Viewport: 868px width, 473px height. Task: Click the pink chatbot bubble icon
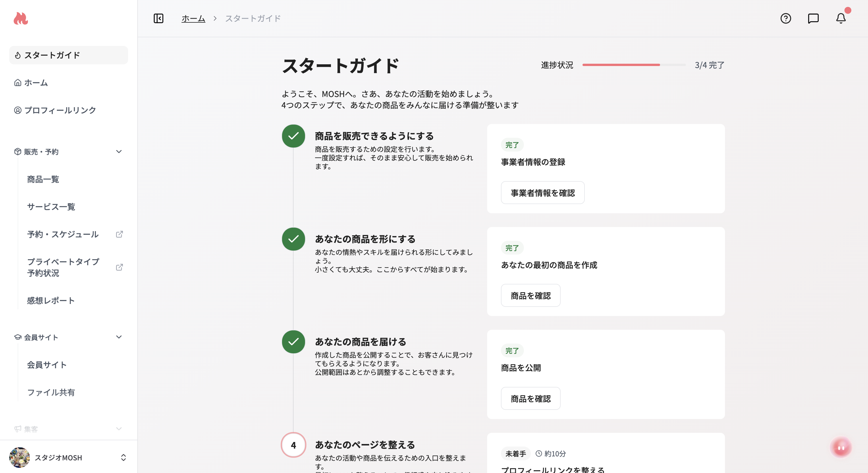(x=841, y=448)
